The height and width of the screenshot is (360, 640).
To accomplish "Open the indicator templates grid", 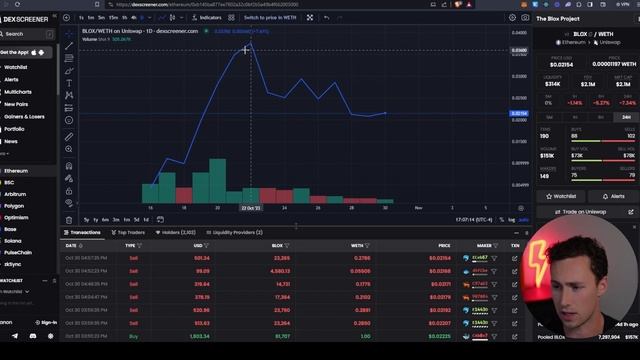I will [x=231, y=18].
